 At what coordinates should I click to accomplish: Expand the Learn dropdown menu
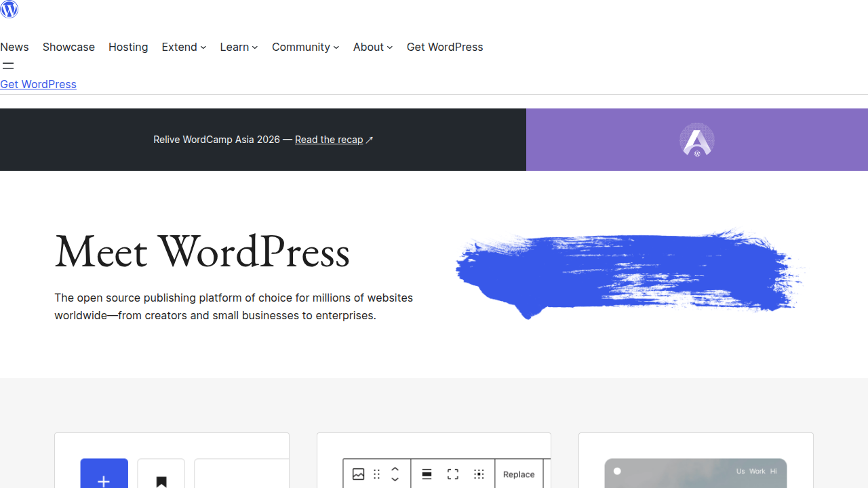pyautogui.click(x=239, y=47)
